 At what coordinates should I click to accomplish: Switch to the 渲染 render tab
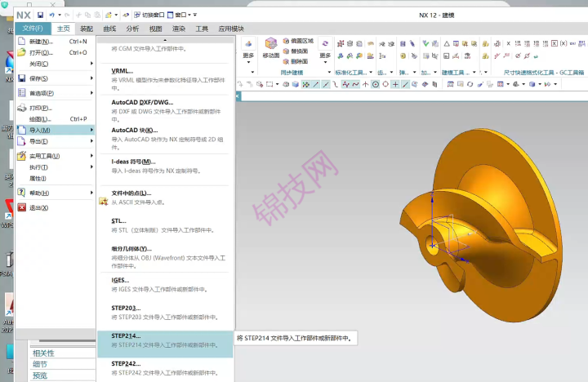pos(179,29)
